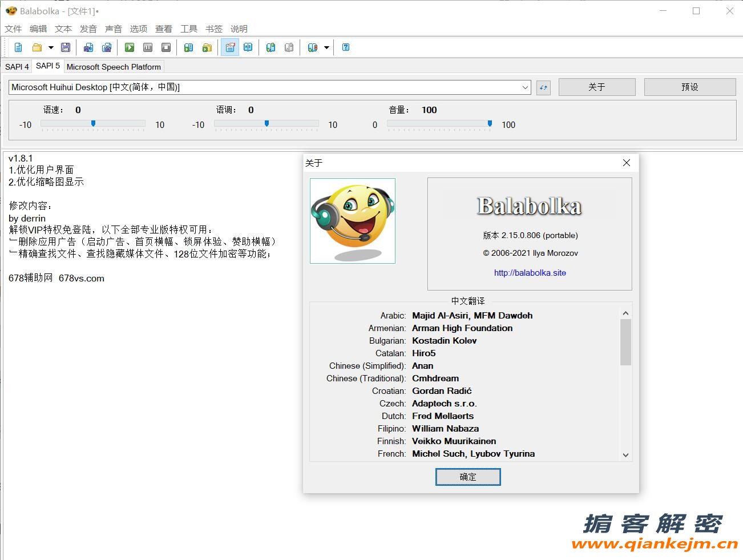Click the Save floppy disk icon

[66, 47]
